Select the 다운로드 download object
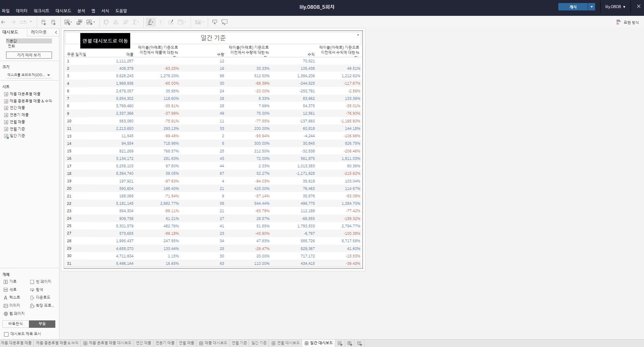The image size is (644, 347). [40, 297]
